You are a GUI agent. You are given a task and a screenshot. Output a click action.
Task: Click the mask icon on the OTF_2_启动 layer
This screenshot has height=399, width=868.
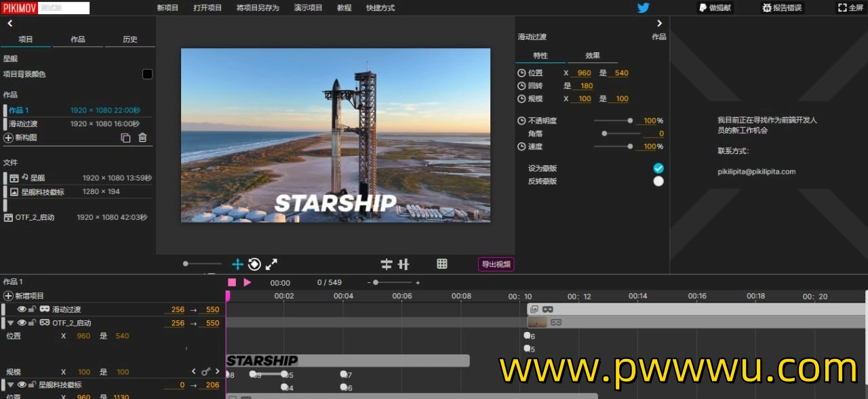pyautogui.click(x=45, y=323)
